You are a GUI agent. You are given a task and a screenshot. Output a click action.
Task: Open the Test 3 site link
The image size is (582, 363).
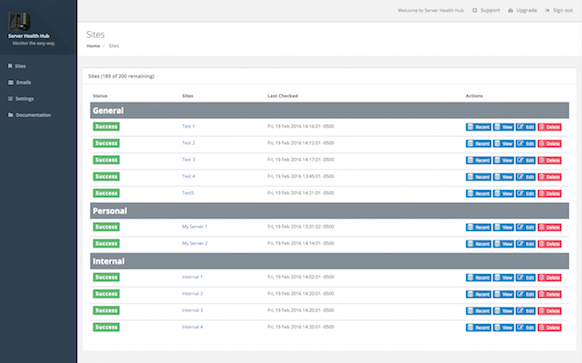click(188, 160)
